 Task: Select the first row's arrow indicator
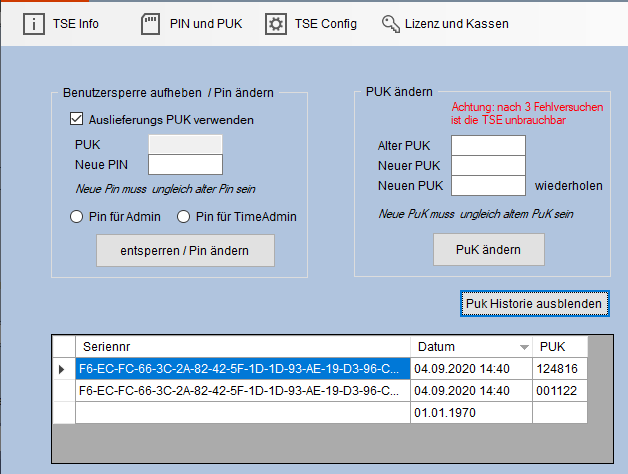63,369
